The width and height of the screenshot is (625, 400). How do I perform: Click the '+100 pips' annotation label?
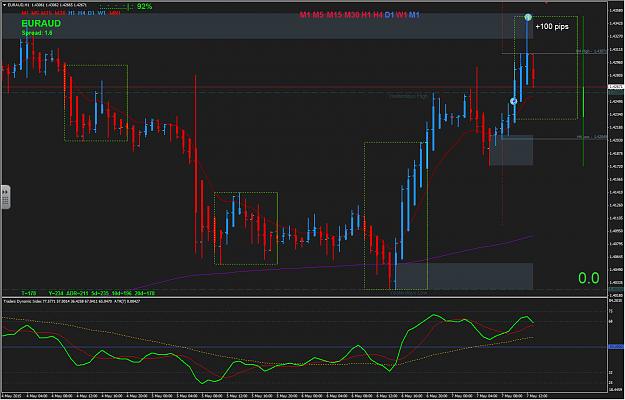[552, 27]
